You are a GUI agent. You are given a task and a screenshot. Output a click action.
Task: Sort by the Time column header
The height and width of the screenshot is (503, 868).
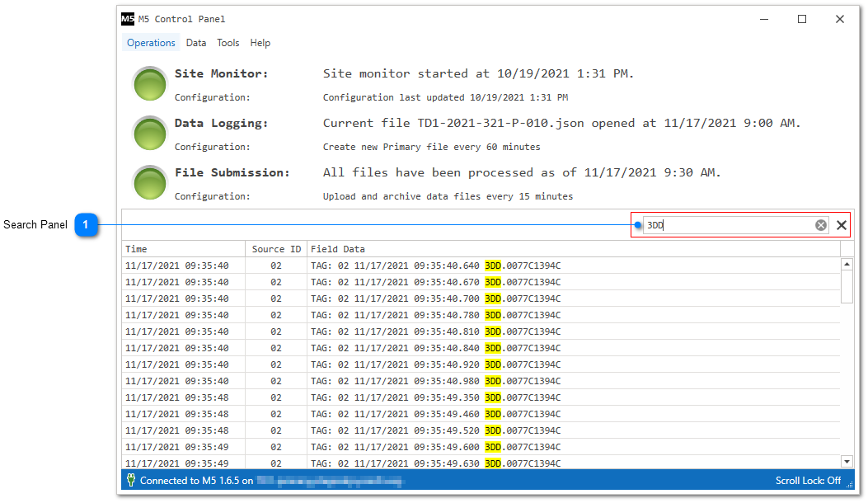pyautogui.click(x=184, y=249)
